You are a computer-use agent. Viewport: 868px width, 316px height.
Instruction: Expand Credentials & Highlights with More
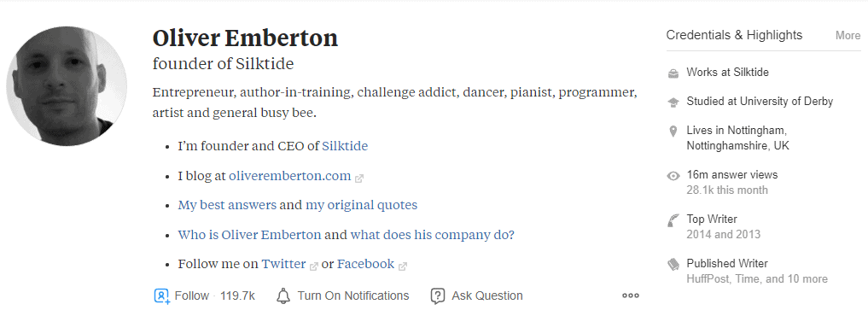(x=848, y=36)
